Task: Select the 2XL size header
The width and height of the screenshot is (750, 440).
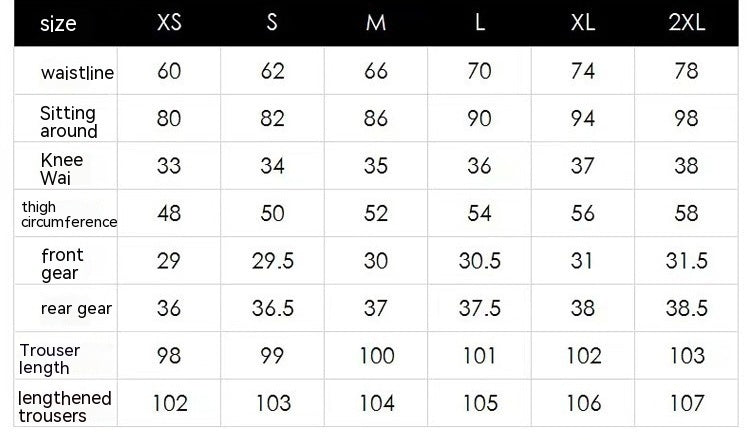Action: point(686,24)
